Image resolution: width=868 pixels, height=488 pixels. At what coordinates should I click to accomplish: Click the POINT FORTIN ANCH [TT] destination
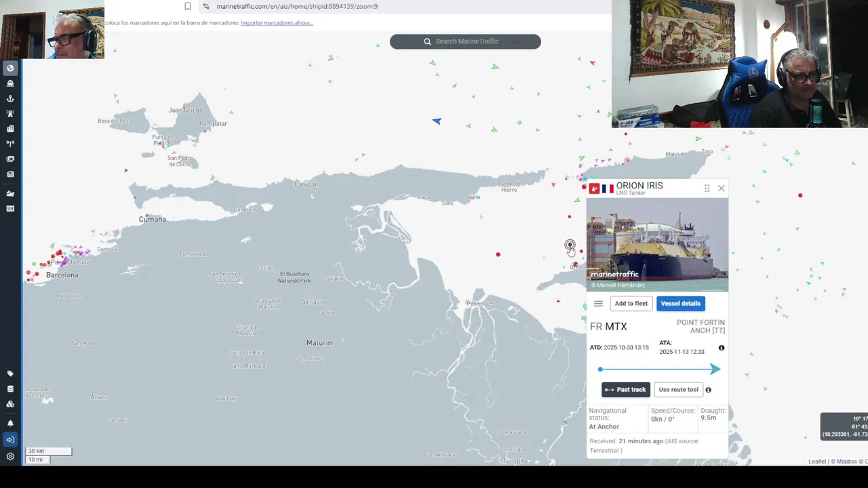coord(701,327)
